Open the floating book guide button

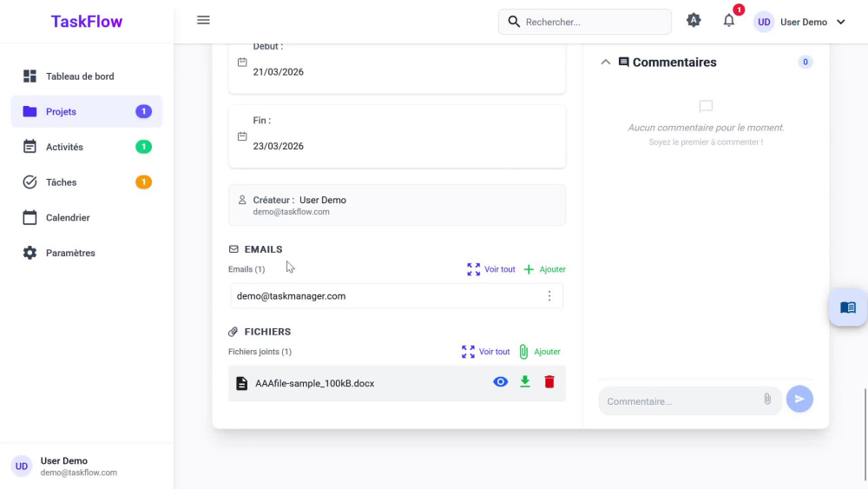[x=847, y=307]
